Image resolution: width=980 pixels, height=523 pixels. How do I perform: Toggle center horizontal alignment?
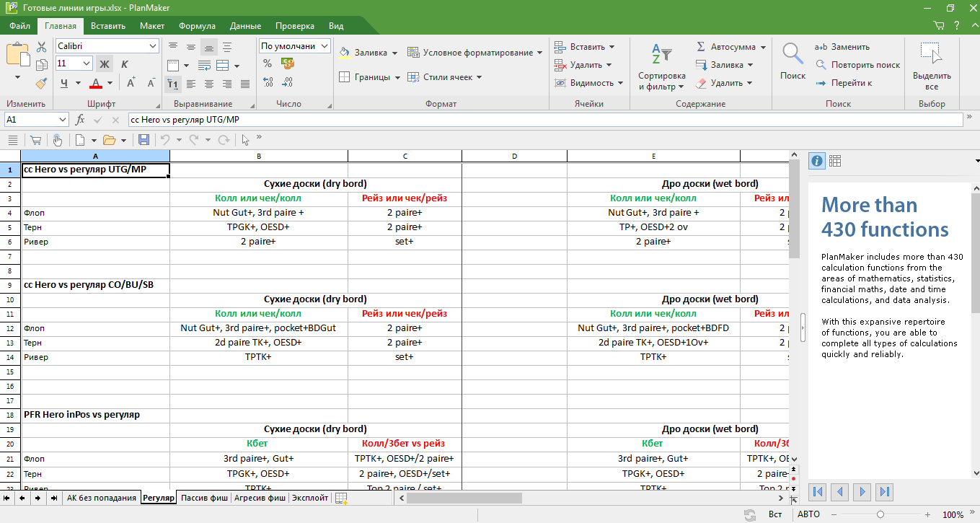tap(209, 84)
